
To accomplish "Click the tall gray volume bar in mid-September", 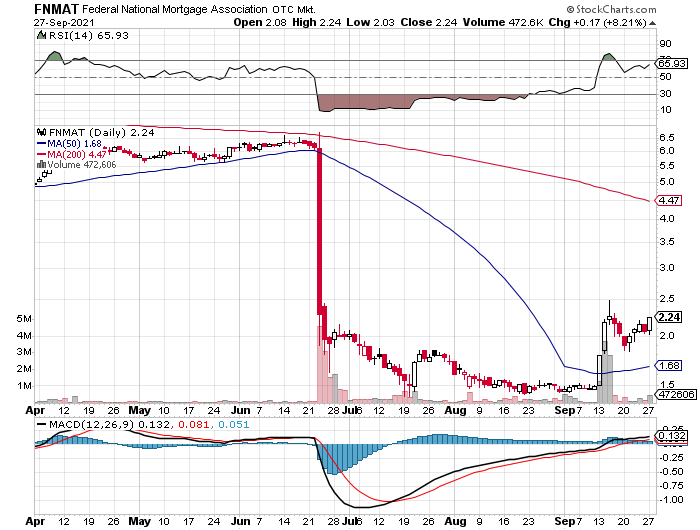I will pos(604,372).
